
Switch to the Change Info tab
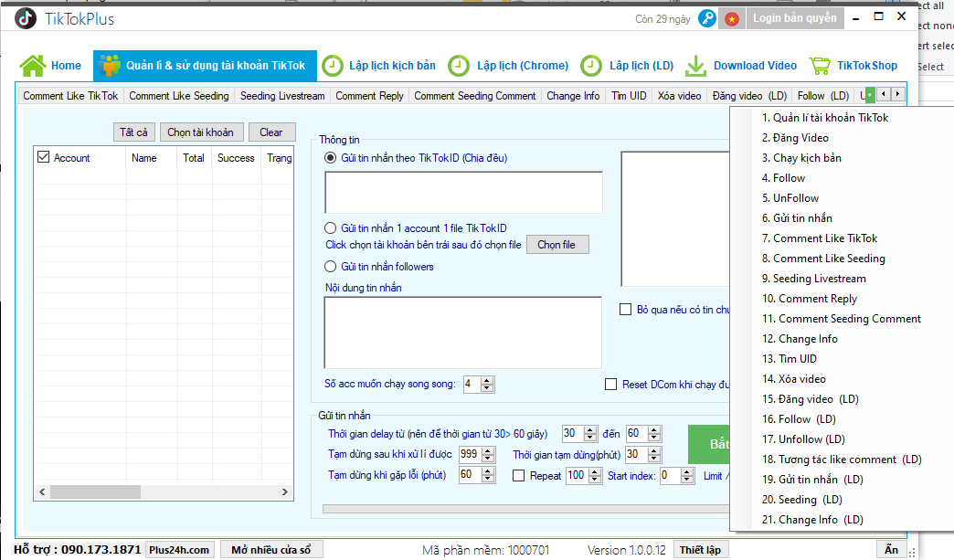coord(573,95)
